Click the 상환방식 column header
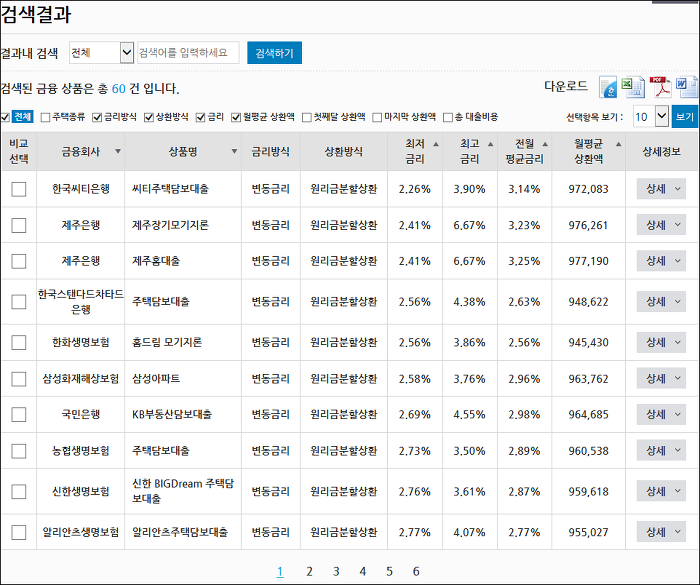 coord(344,151)
